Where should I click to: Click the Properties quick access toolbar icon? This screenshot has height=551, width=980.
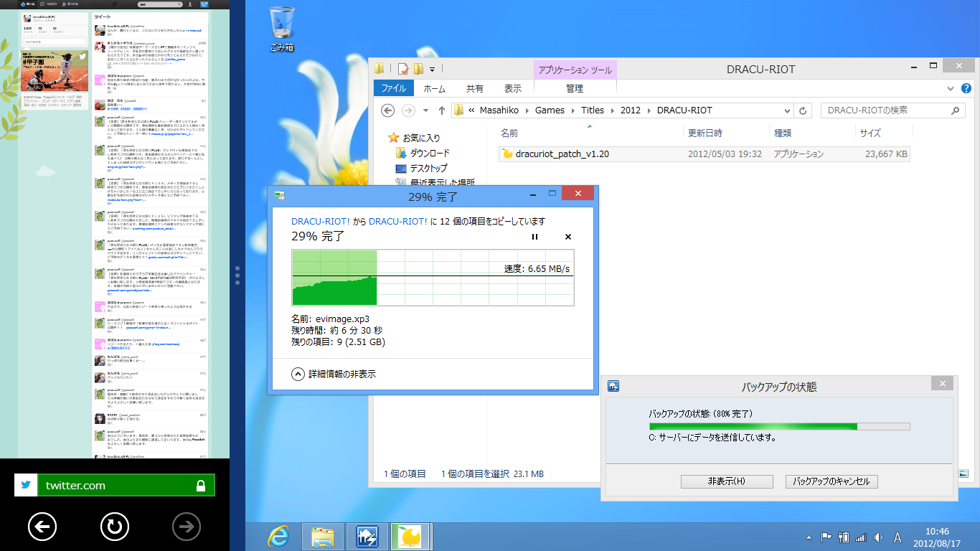(403, 69)
